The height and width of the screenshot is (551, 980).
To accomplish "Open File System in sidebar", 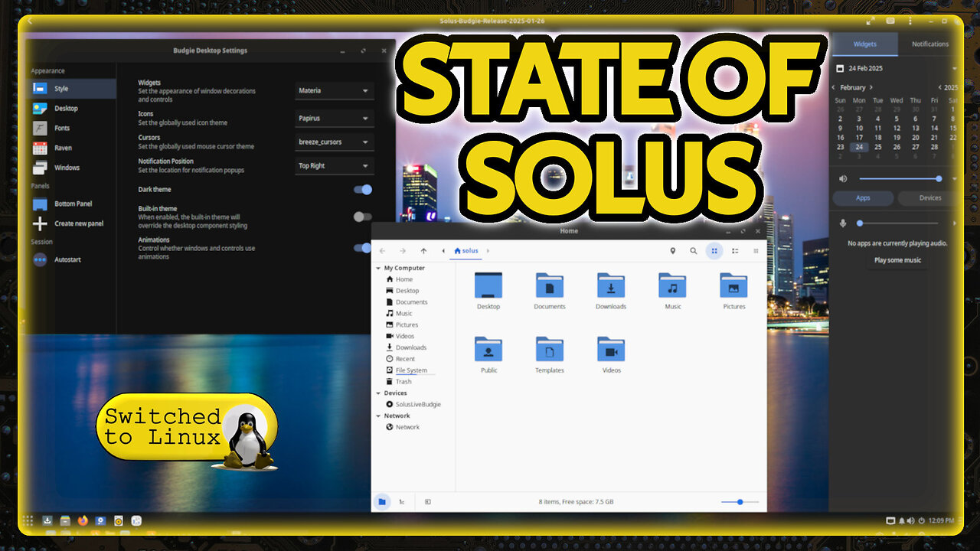I will (411, 370).
